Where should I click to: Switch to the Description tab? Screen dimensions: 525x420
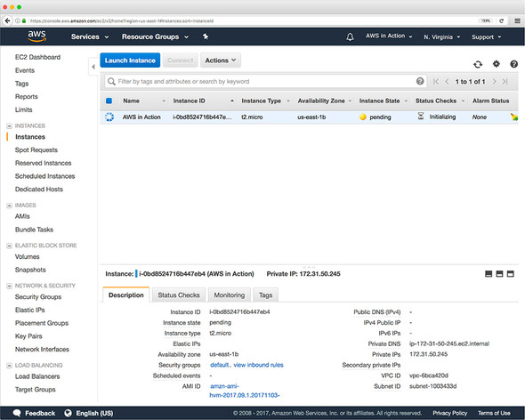pos(126,295)
